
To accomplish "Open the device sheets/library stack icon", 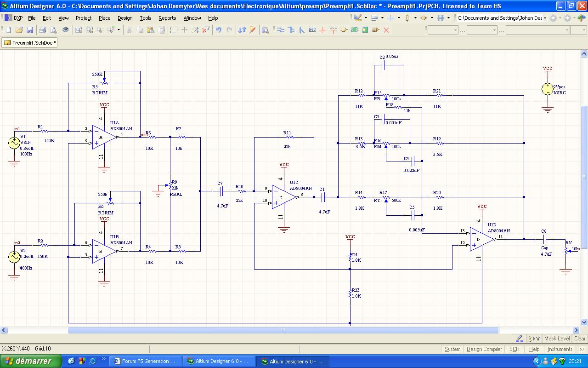I will click(66, 30).
